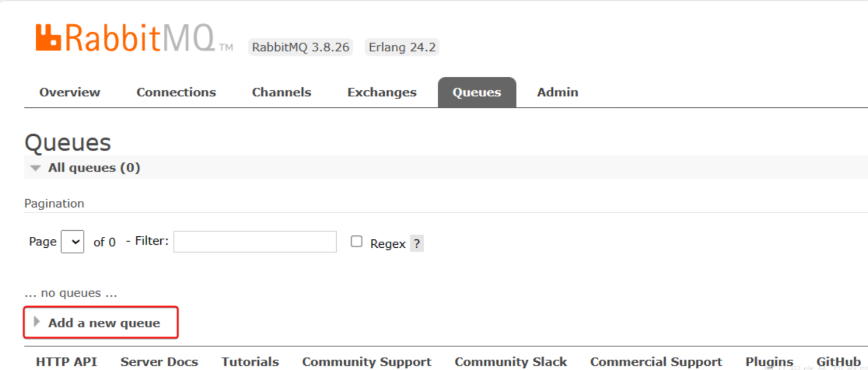
Task: Open the HTTP API link
Action: (66, 362)
